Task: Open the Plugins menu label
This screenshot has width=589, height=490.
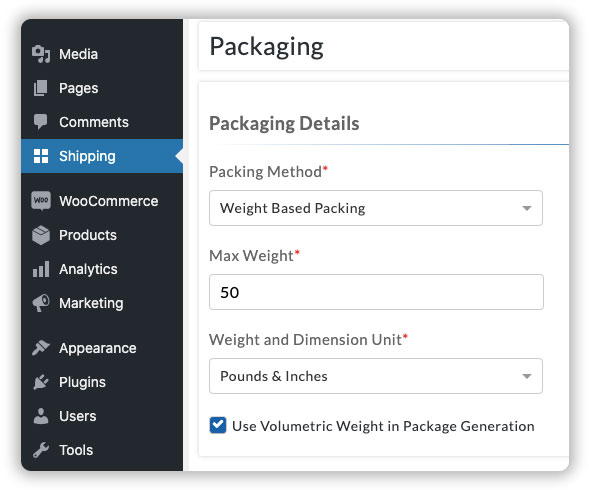Action: point(82,383)
